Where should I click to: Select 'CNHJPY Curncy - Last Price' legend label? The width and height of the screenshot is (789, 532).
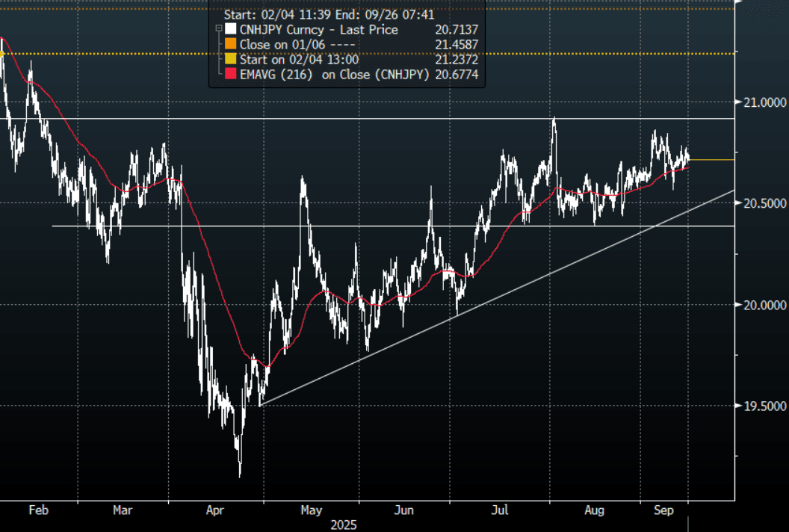point(318,30)
